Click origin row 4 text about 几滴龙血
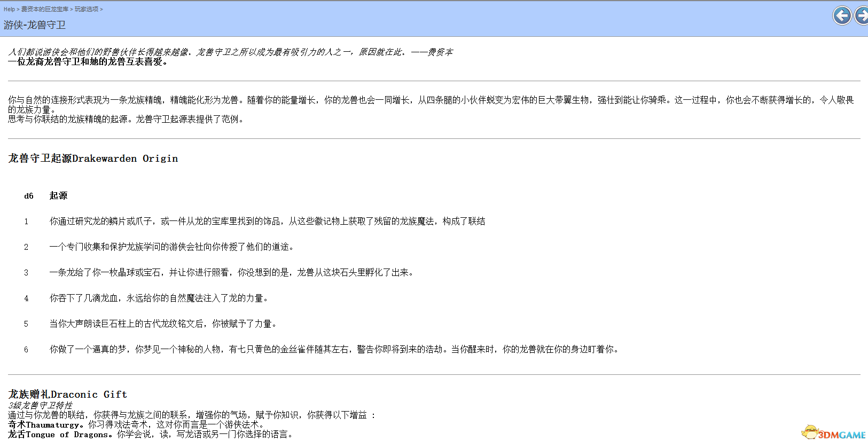 [x=159, y=298]
